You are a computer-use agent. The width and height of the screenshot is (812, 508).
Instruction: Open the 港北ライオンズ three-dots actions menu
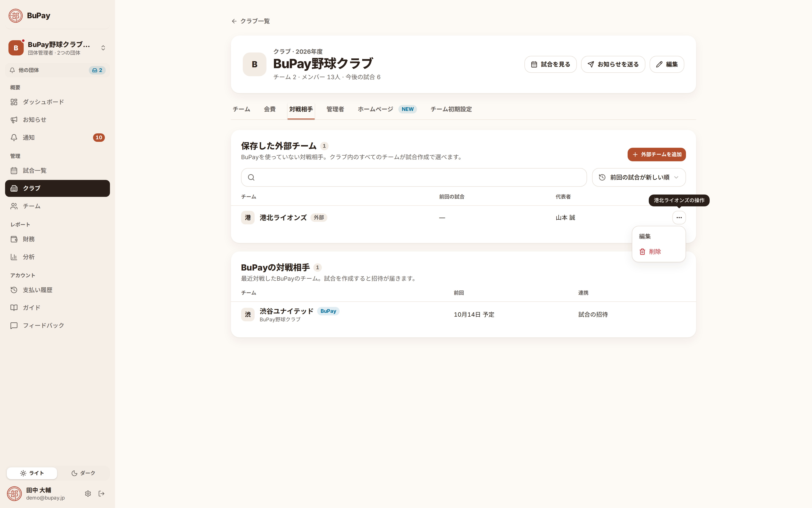point(679,218)
